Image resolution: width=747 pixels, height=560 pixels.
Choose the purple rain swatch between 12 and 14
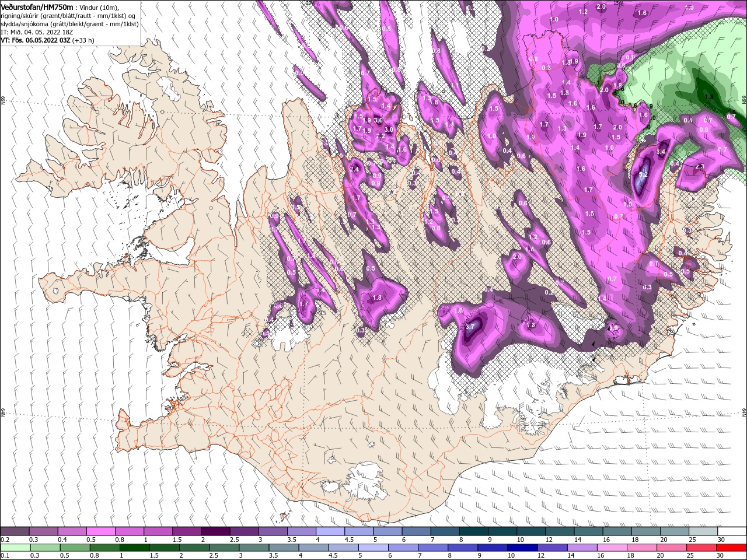click(552, 548)
